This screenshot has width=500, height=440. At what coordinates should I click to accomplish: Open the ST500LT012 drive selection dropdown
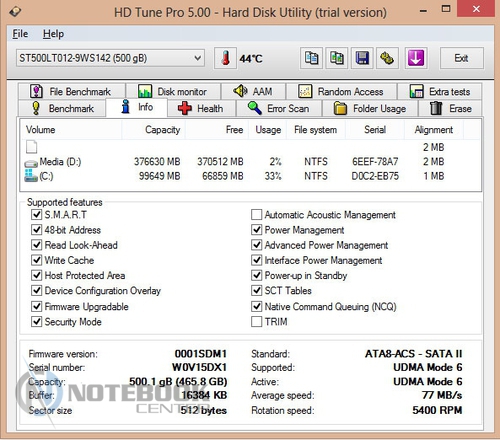pos(110,58)
